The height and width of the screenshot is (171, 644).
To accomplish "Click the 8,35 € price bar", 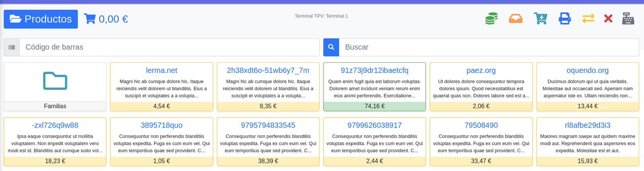I will pos(268,106).
